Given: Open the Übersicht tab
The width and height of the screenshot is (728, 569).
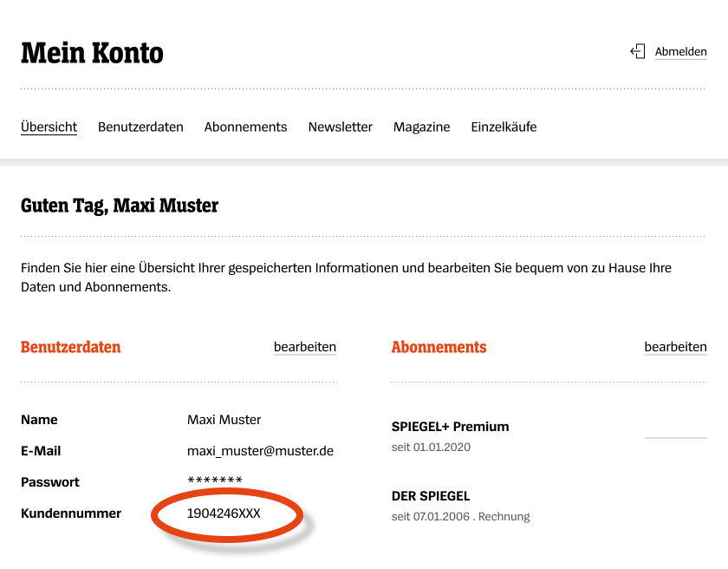Looking at the screenshot, I should pos(49,127).
